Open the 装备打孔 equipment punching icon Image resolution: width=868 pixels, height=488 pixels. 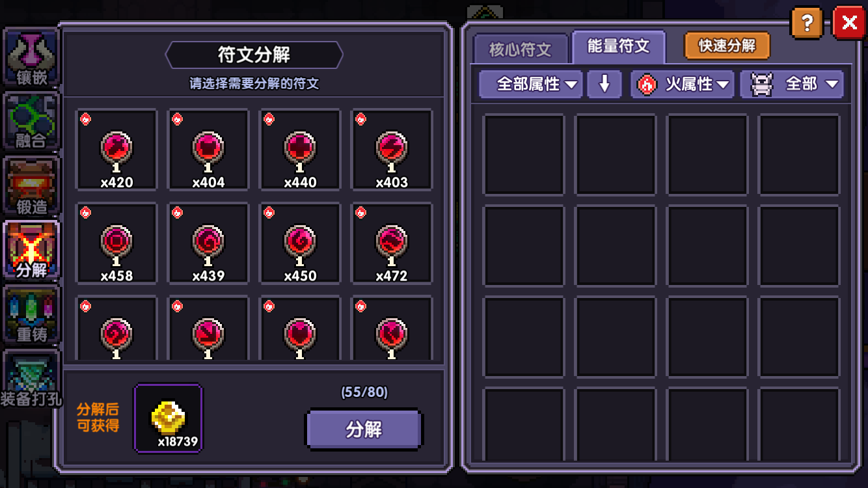31,379
